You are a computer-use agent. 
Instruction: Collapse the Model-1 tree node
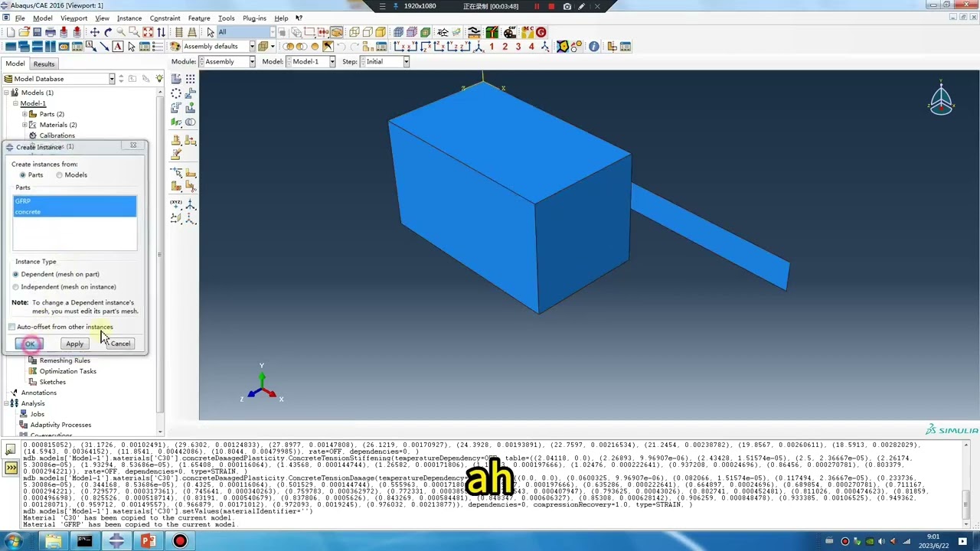[15, 103]
